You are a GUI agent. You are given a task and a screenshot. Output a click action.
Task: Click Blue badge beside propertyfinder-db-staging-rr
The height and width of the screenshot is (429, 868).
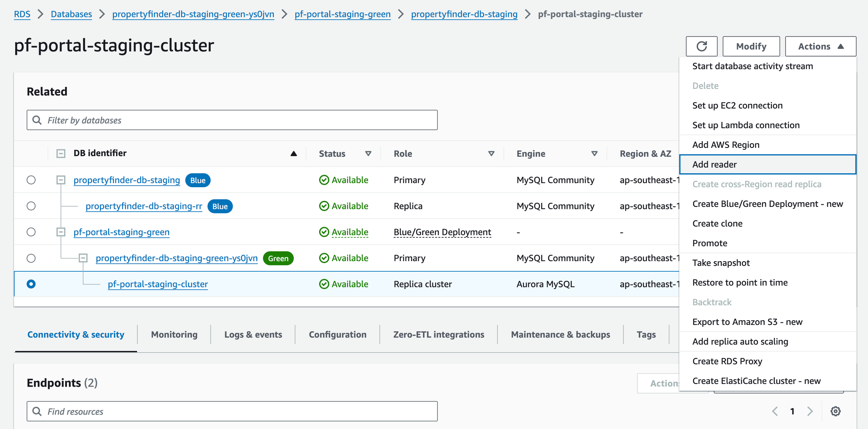click(220, 206)
